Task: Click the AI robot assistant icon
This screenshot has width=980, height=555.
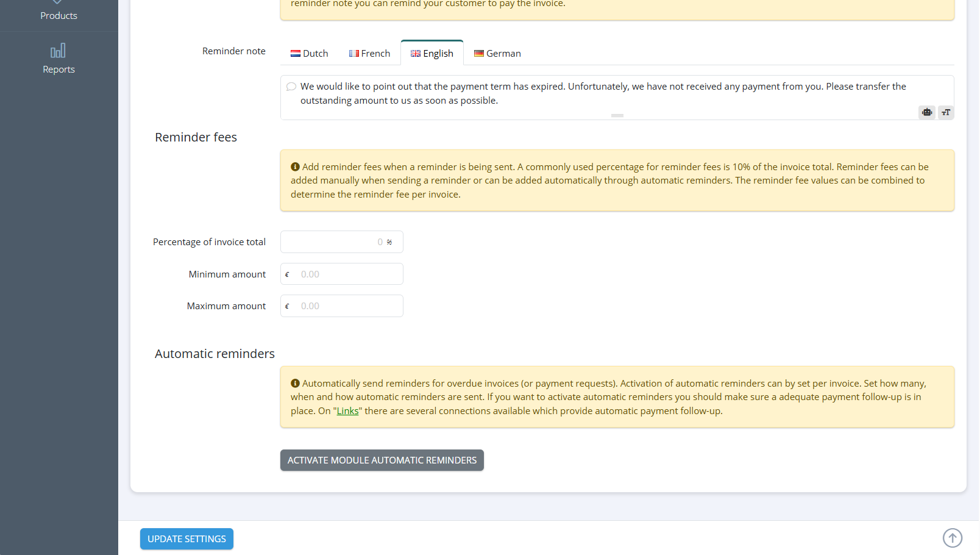Action: [x=927, y=112]
